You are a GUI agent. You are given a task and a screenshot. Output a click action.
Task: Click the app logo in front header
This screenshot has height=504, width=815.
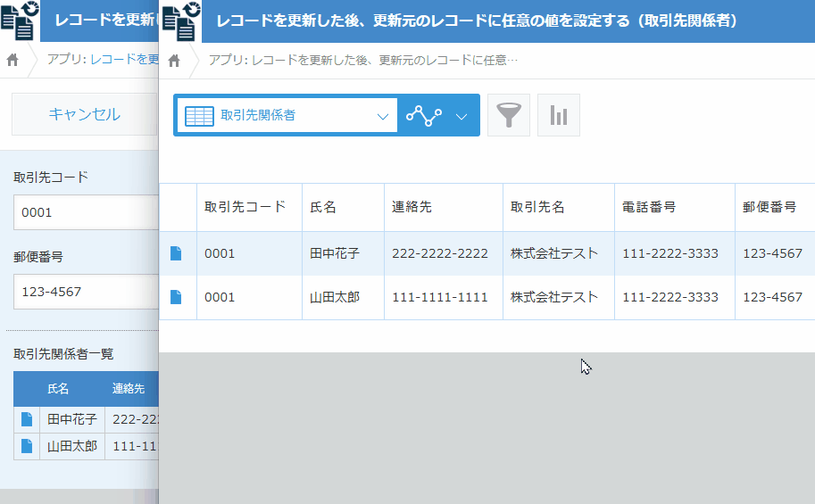[181, 21]
